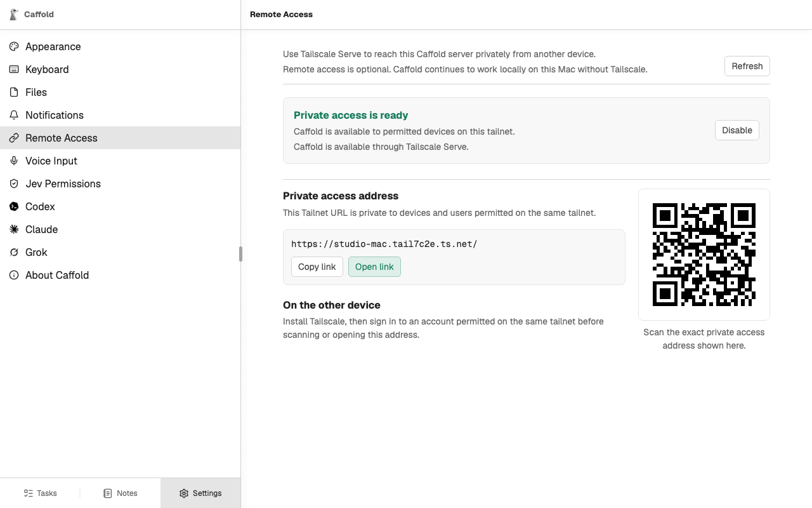Image resolution: width=812 pixels, height=508 pixels.
Task: Copy the private access link
Action: (317, 267)
